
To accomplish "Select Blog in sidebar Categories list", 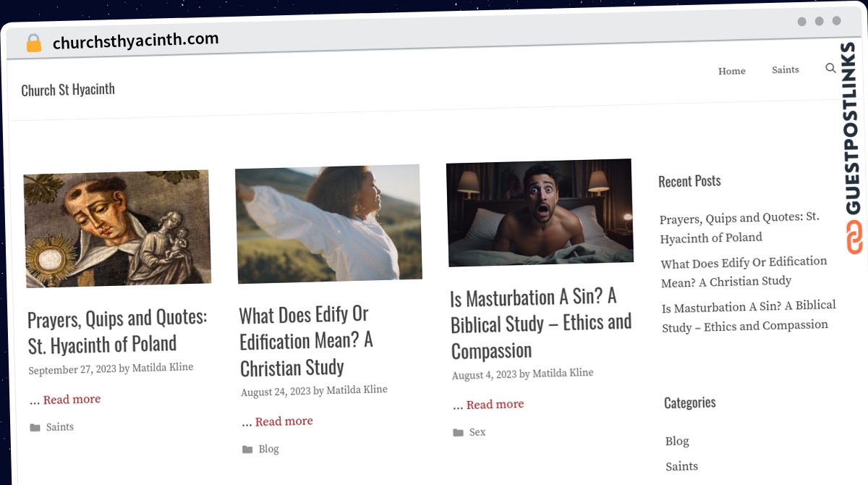I will (677, 441).
